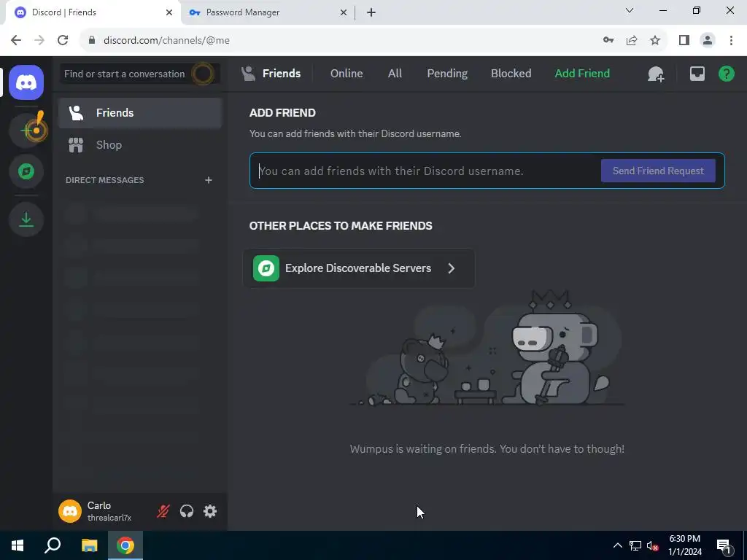Open the muted volume tray icon
The width and height of the screenshot is (747, 560).
pos(653,545)
